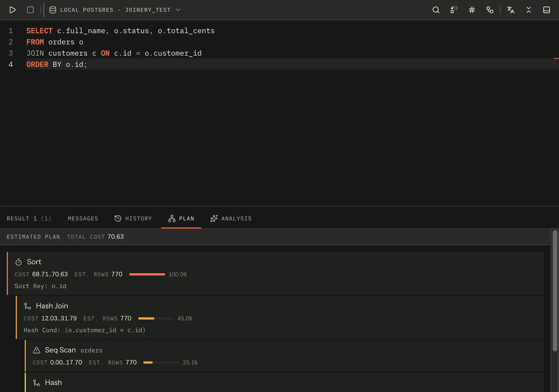Click the plan panel vertical scrollbar

pos(555,291)
